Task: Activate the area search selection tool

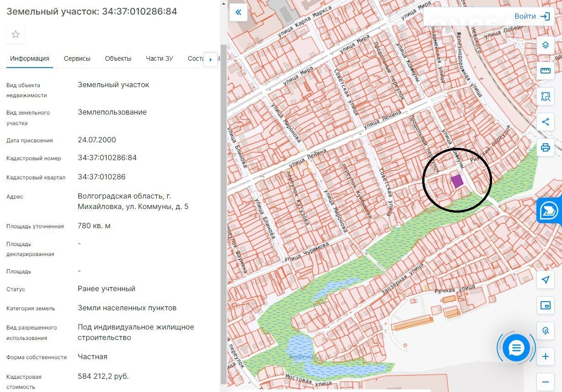Action: pyautogui.click(x=545, y=96)
